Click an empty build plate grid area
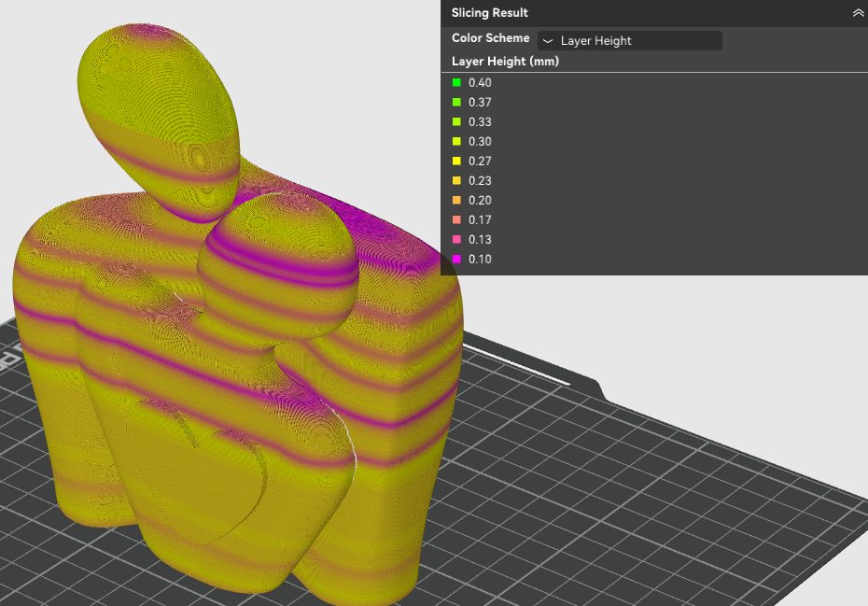The image size is (868, 606). click(x=653, y=523)
